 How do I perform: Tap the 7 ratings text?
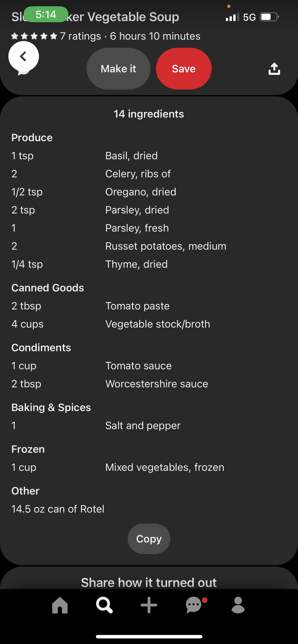[x=81, y=36]
